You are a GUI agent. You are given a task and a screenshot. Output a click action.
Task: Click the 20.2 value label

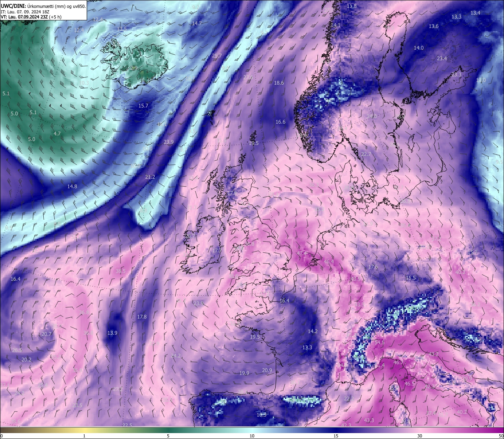pyautogui.click(x=26, y=360)
